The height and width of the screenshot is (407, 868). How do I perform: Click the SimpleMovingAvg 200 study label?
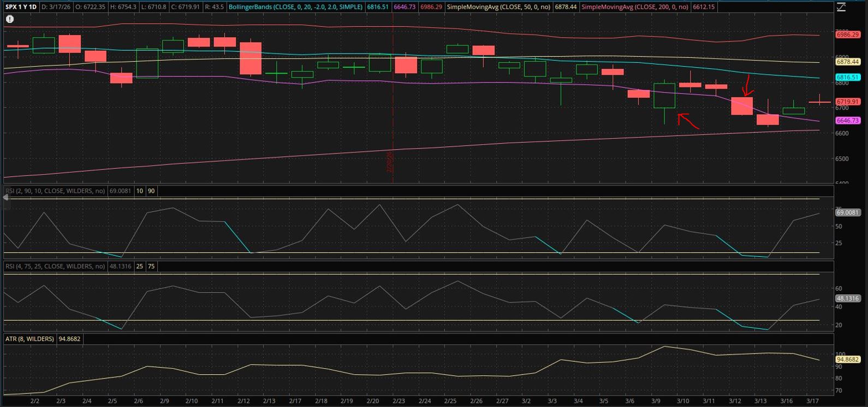tap(635, 7)
